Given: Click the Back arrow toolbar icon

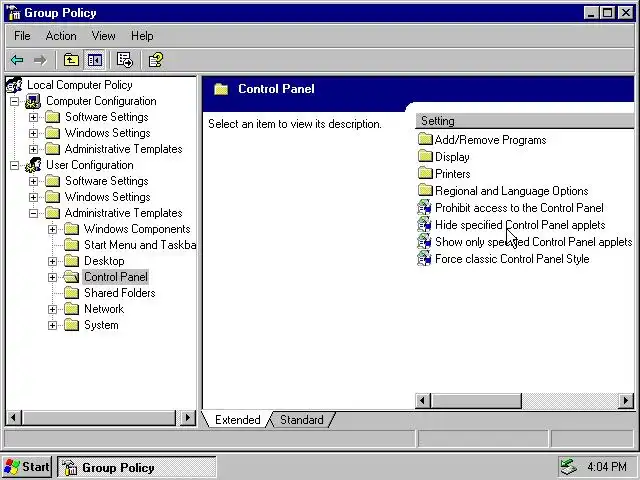Looking at the screenshot, I should [17, 60].
